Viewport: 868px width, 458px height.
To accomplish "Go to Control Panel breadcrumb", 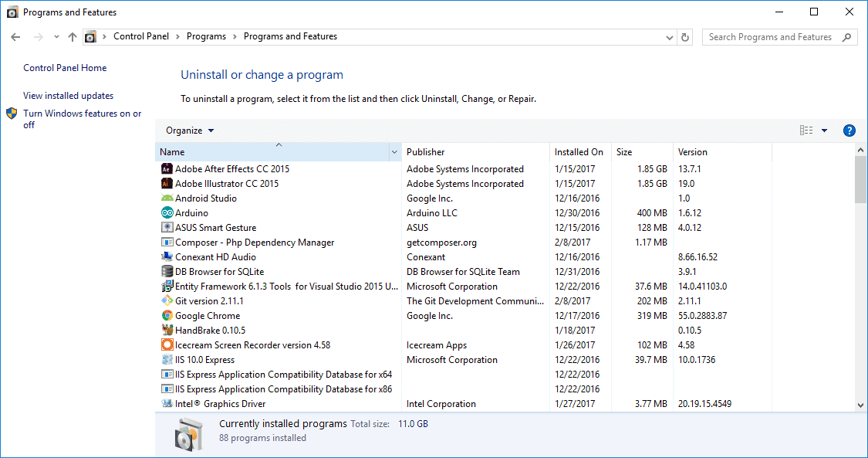I will [141, 36].
